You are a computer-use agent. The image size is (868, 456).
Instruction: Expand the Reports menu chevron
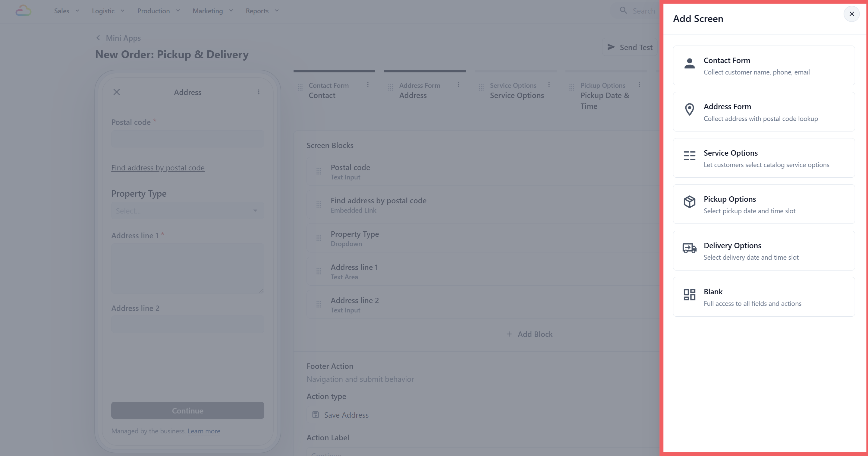coord(277,11)
